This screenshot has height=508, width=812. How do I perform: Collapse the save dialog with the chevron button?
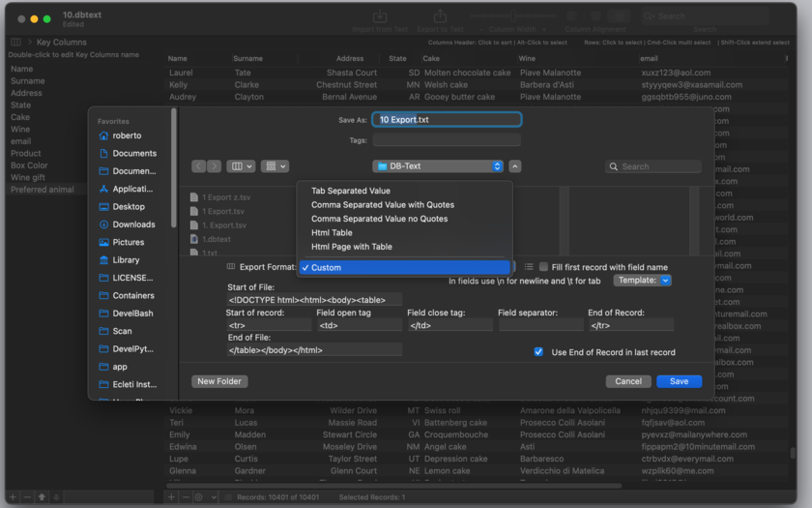[514, 166]
